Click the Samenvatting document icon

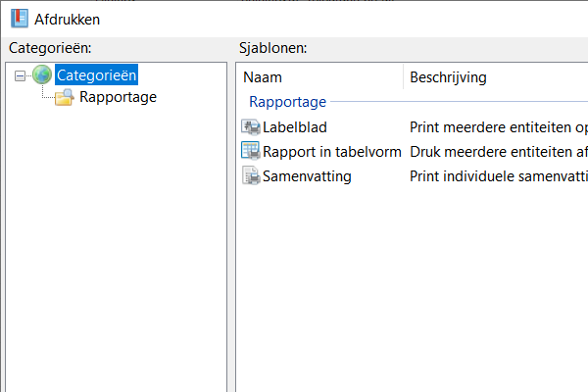click(250, 176)
